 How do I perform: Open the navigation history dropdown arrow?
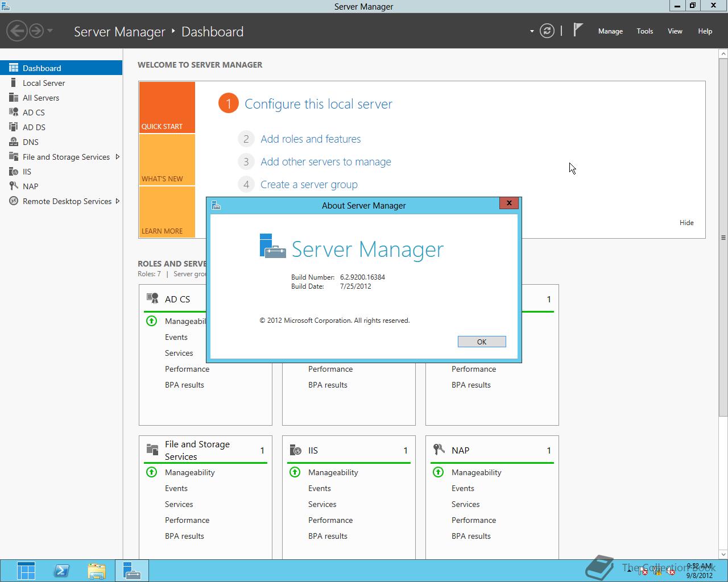[50, 31]
